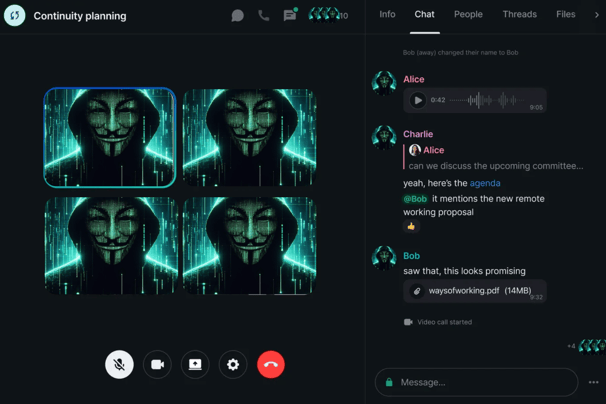Select the bottom-left video tile
The height and width of the screenshot is (404, 606).
pyautogui.click(x=111, y=246)
